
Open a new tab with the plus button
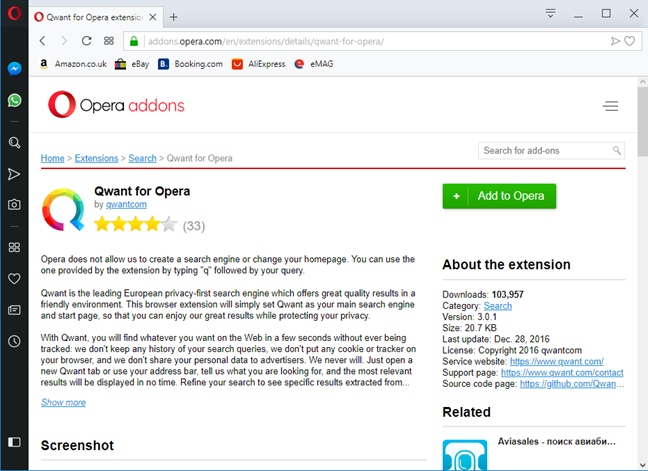click(x=174, y=17)
